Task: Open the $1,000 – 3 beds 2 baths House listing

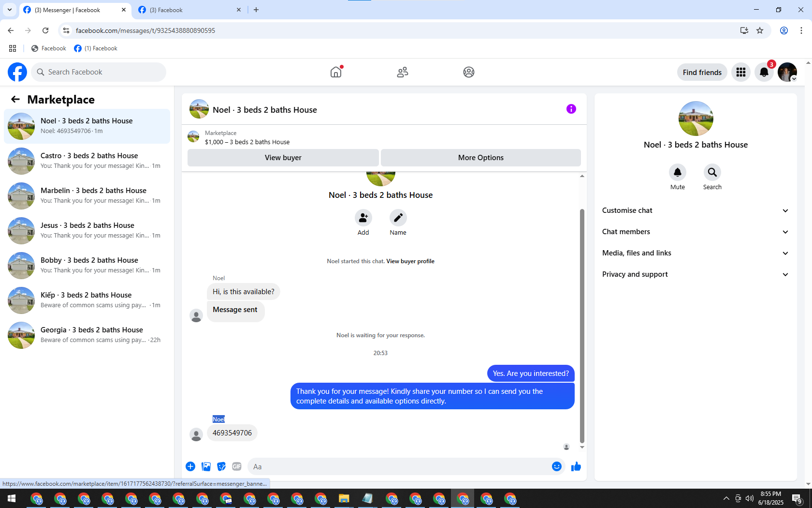Action: (x=247, y=142)
